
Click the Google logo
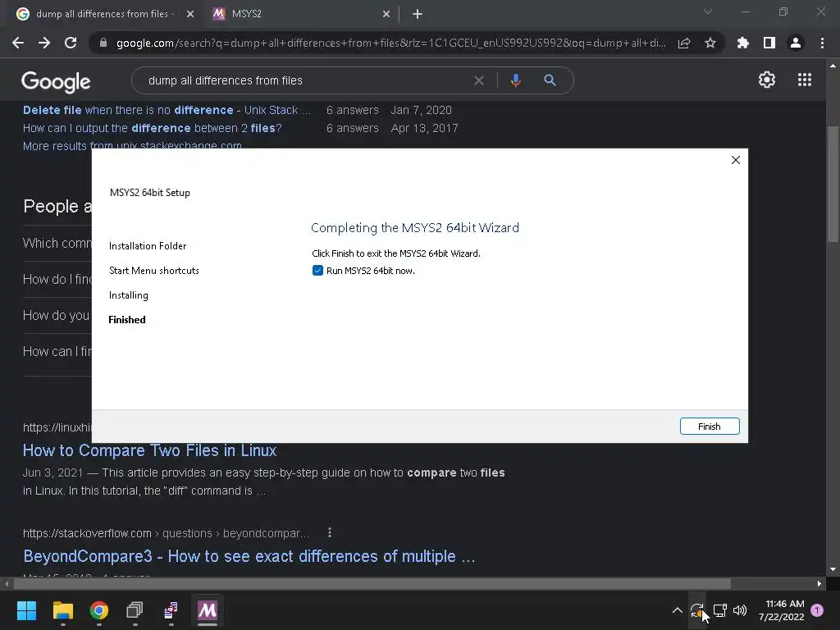(56, 81)
